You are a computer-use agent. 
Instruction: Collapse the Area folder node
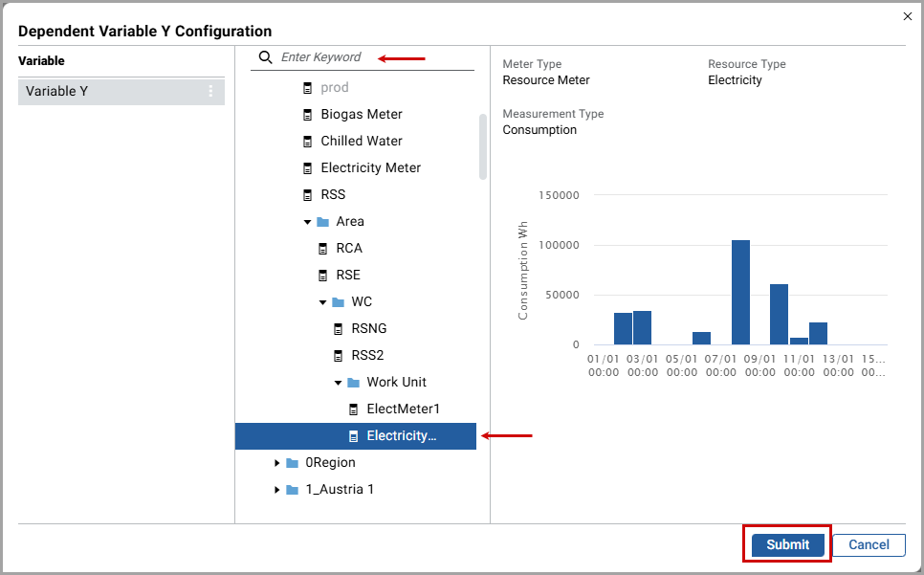click(x=307, y=222)
